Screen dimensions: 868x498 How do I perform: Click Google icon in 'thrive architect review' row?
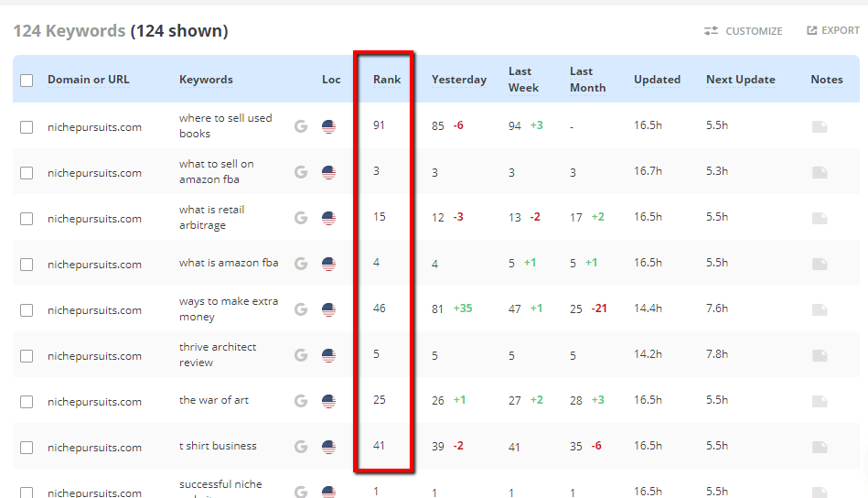[x=301, y=355]
